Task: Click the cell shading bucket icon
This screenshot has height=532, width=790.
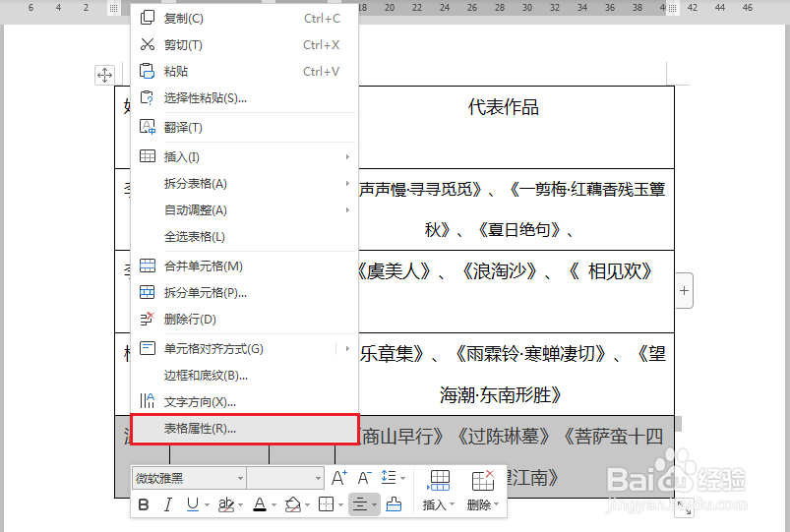Action: pyautogui.click(x=293, y=504)
